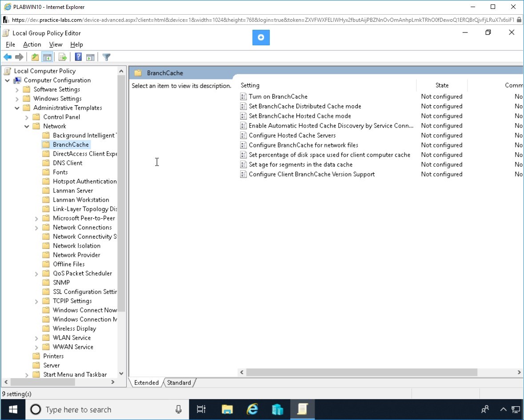Expand the WLAN Service node
Viewport: 524px width, 420px height.
tap(36, 338)
